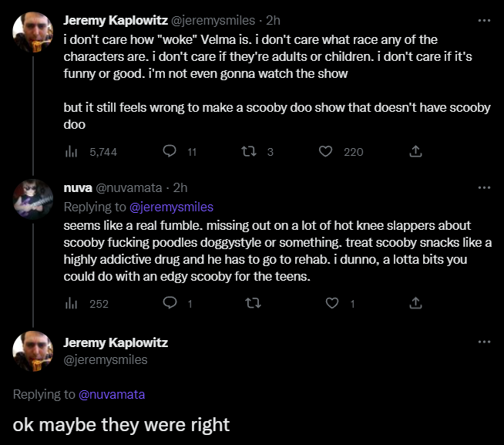The image size is (504, 445).
Task: Open the @nuvamata mention link
Action: pyautogui.click(x=112, y=394)
